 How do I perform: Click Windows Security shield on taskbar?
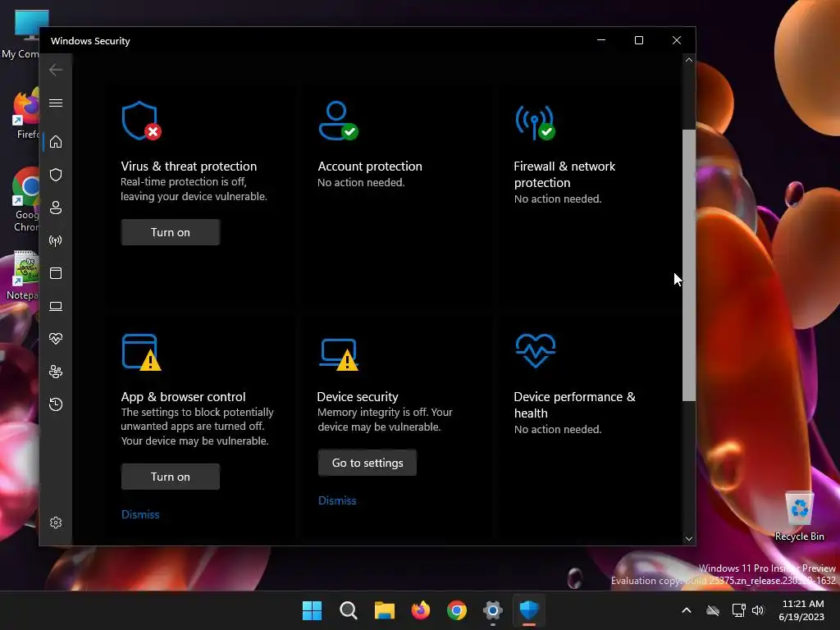tap(529, 610)
